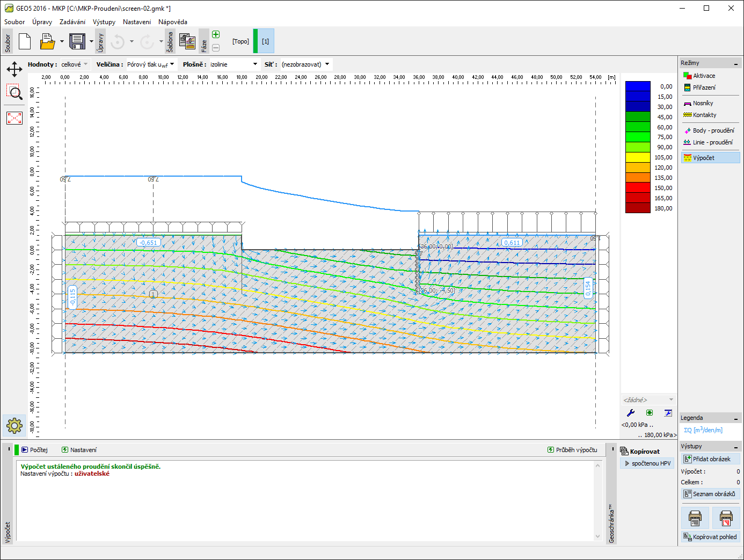Select construction stage [1] tab
744x560 pixels.
coord(265,41)
